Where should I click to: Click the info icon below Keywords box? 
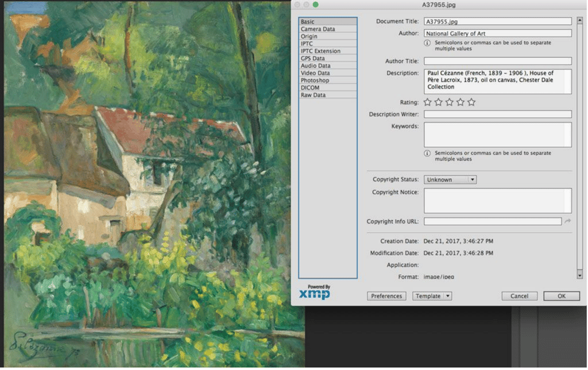[x=427, y=153]
